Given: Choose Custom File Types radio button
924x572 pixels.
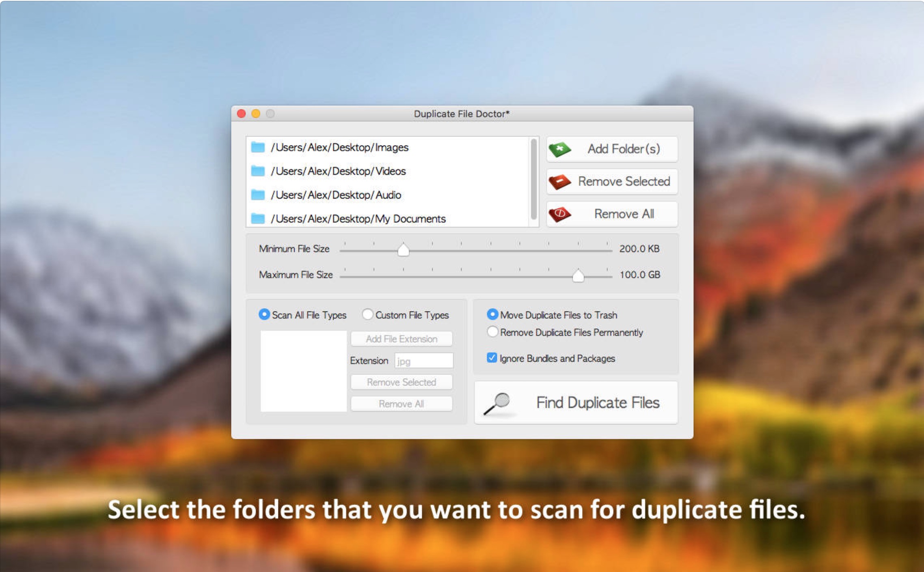Looking at the screenshot, I should point(367,314).
